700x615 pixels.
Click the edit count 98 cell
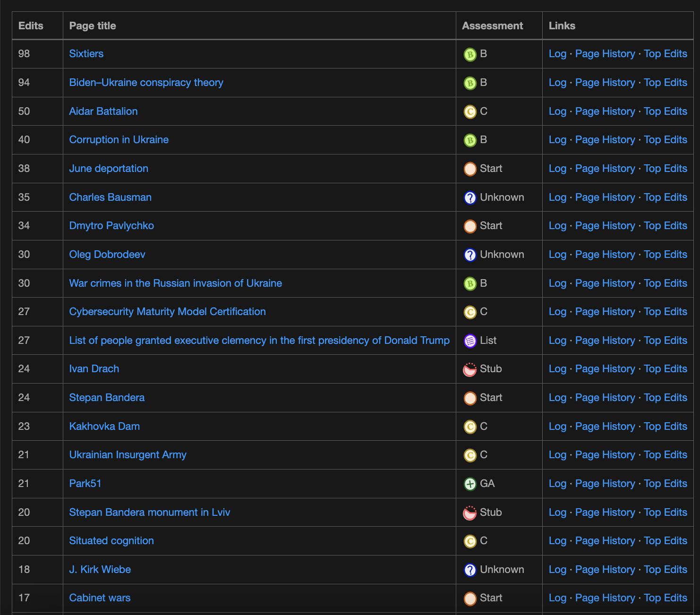click(x=37, y=54)
